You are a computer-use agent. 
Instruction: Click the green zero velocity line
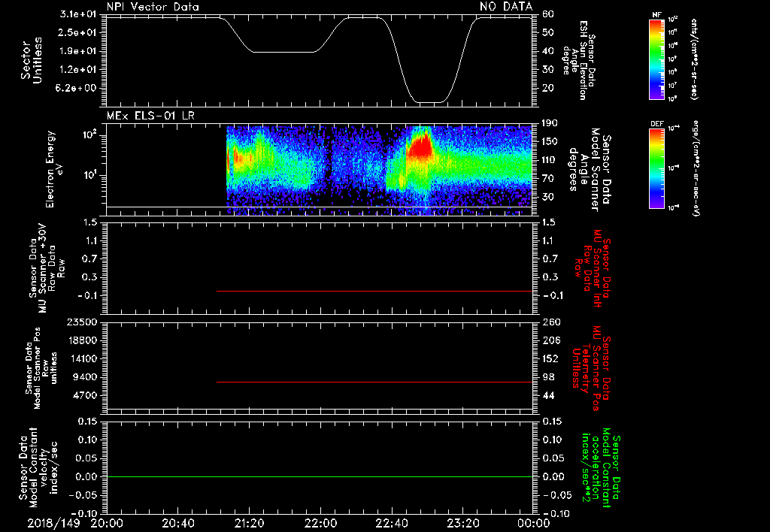click(x=319, y=476)
